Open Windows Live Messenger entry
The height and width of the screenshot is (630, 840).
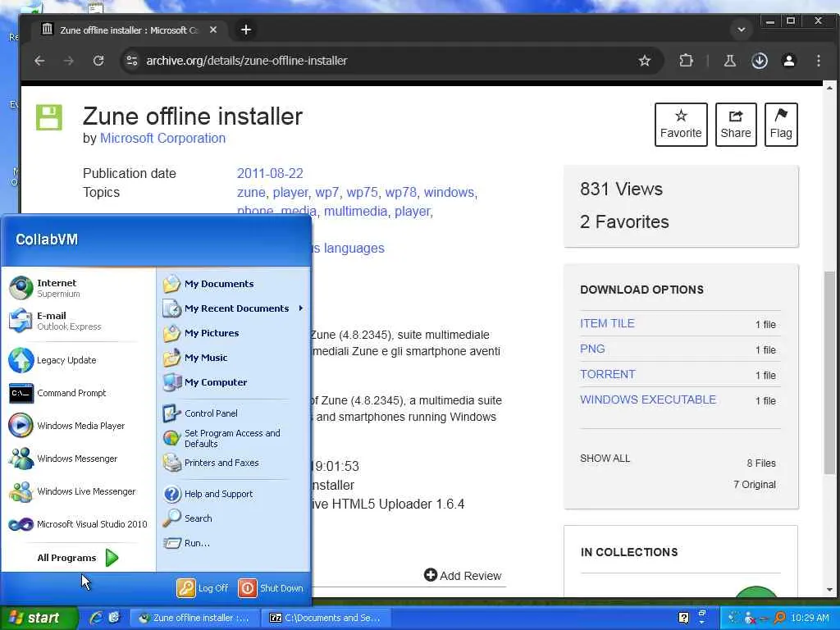[78, 491]
